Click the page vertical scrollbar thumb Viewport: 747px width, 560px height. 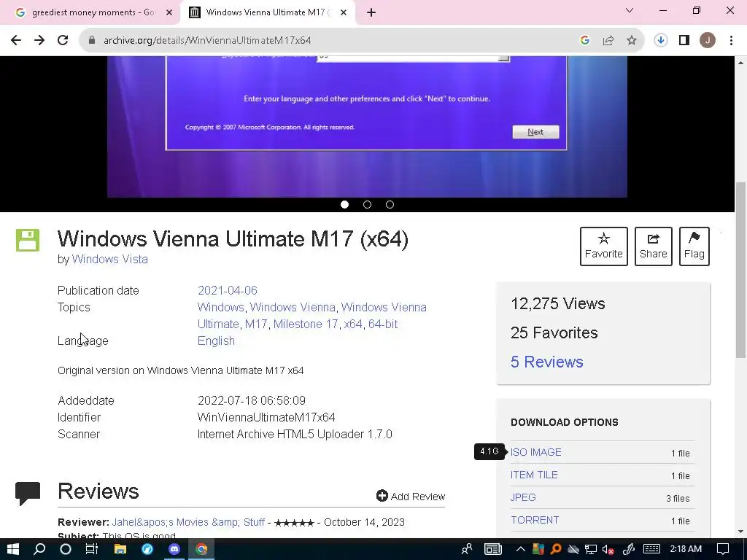click(740, 270)
